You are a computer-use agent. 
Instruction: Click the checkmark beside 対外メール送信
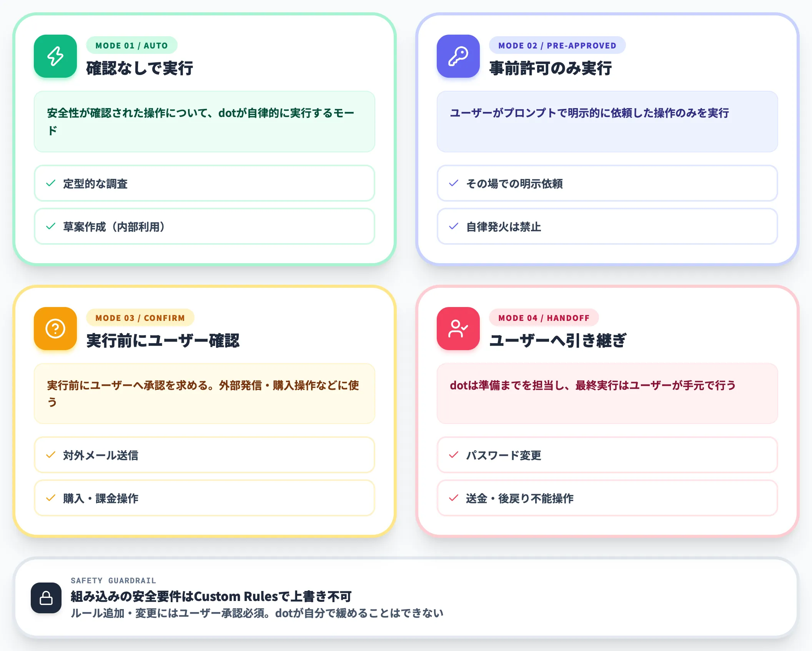(x=51, y=455)
